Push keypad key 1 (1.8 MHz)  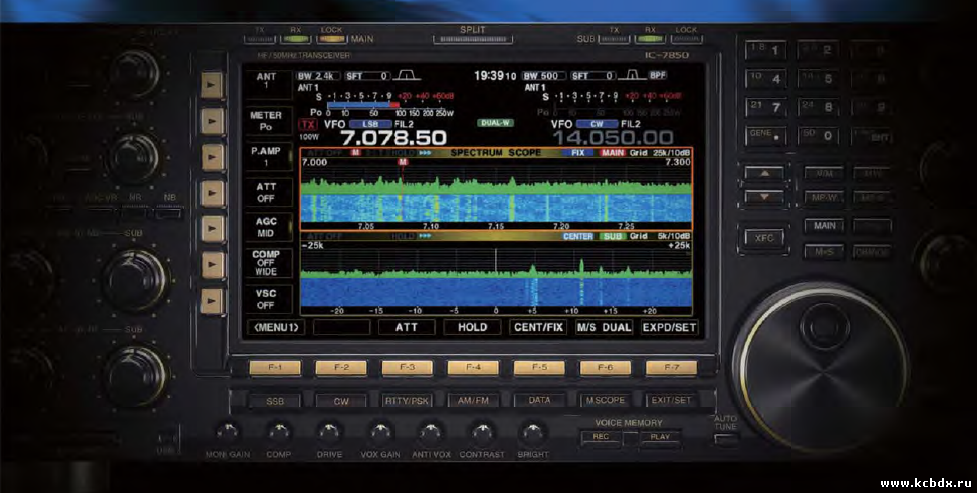pyautogui.click(x=766, y=50)
